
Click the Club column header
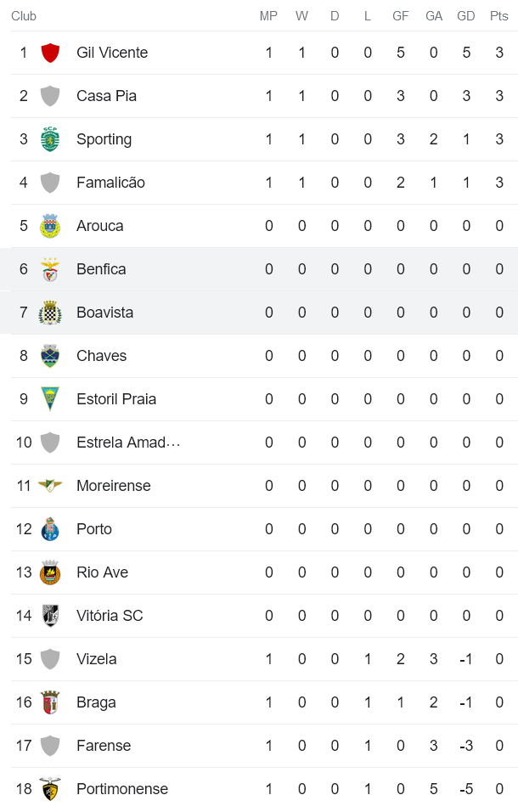[x=24, y=15]
